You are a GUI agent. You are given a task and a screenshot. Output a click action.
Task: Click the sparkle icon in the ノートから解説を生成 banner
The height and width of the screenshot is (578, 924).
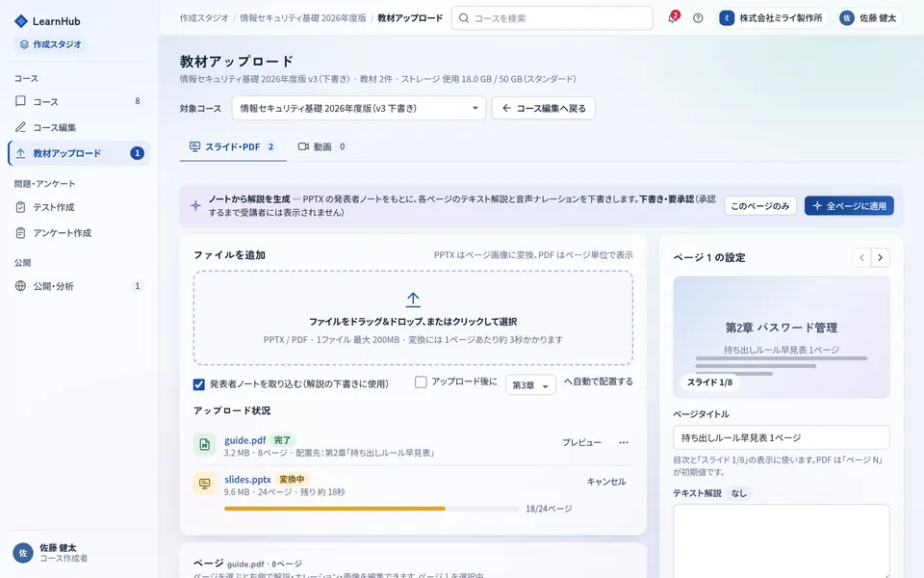195,205
